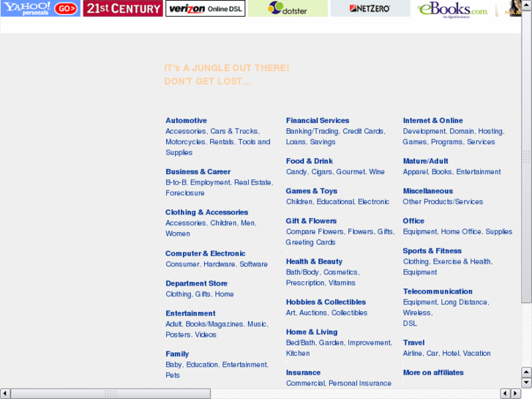
Task: Open the Credit Cards link
Action: [363, 131]
